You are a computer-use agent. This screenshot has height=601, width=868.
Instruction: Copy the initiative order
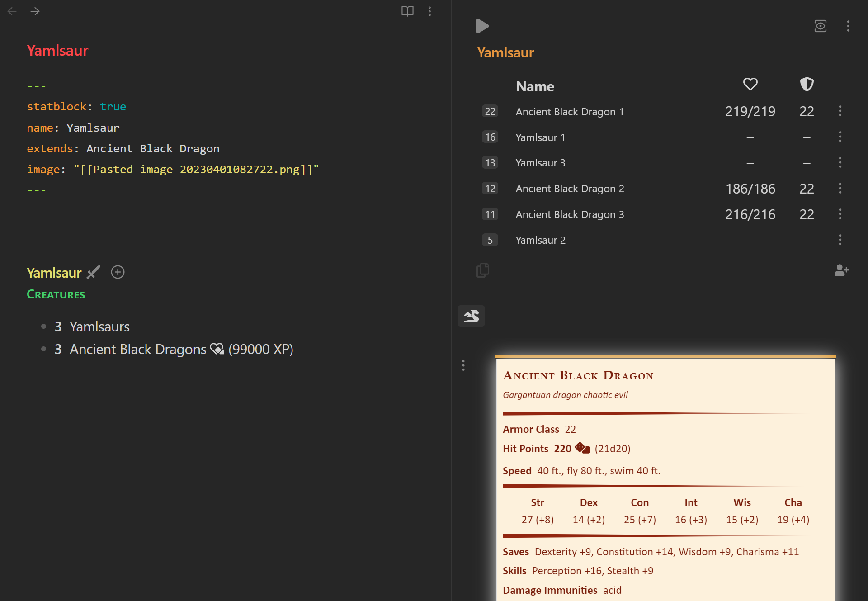coord(483,270)
